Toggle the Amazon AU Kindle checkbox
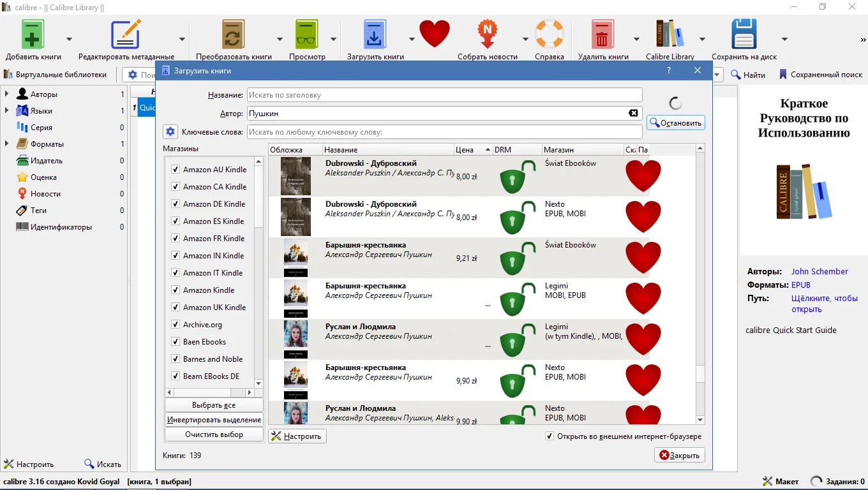Image resolution: width=868 pixels, height=490 pixels. (x=176, y=170)
